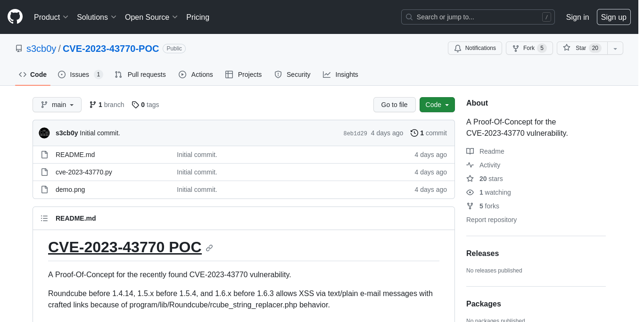The width and height of the screenshot is (644, 322).
Task: Open the 1 watching link
Action: coord(495,192)
